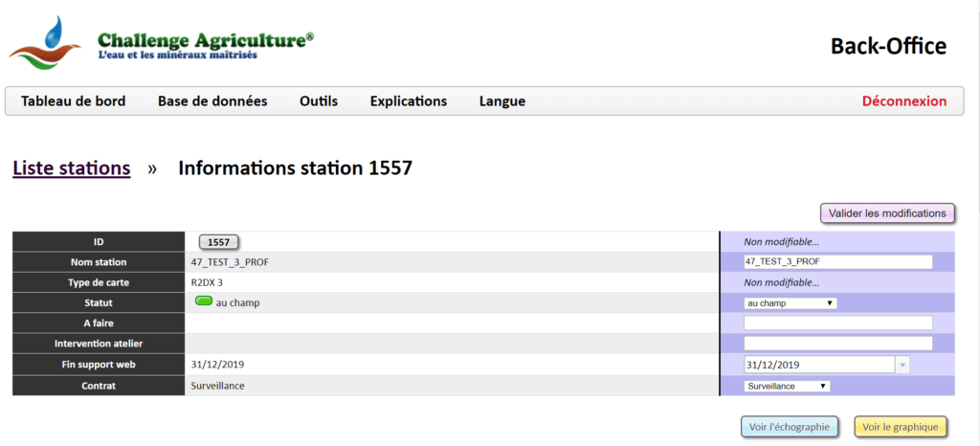The height and width of the screenshot is (446, 980).
Task: Click 'Non modifiable...' in Type de carte row
Action: 781,282
